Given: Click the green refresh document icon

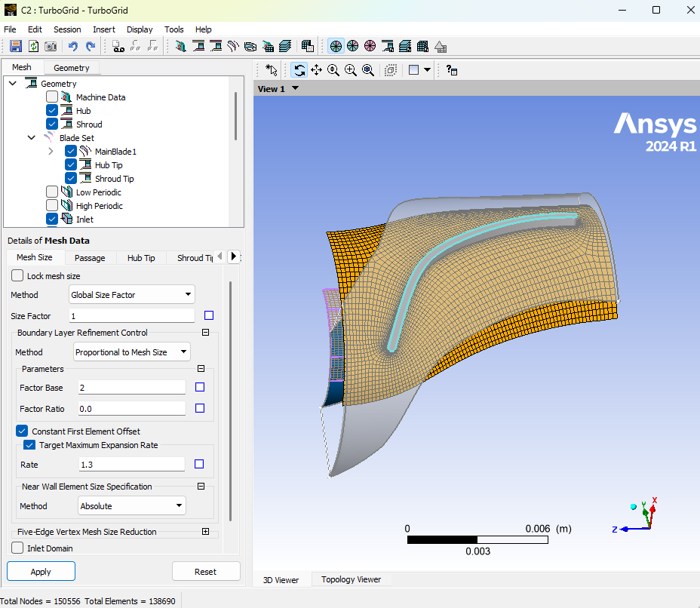Looking at the screenshot, I should (33, 46).
